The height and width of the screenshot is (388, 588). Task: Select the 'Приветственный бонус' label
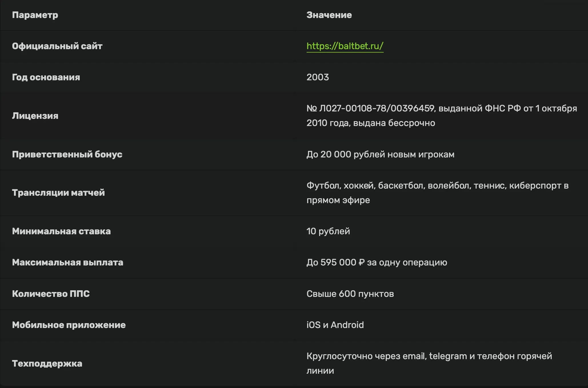point(67,154)
